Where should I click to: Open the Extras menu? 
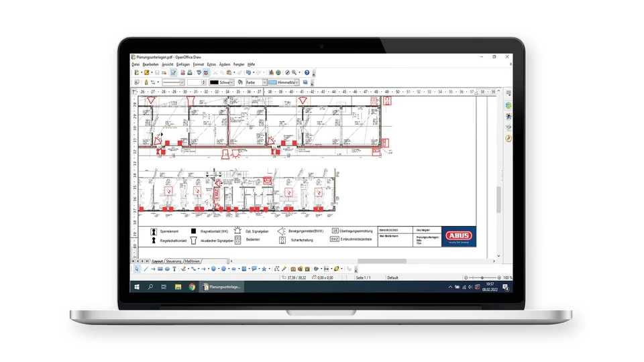211,64
